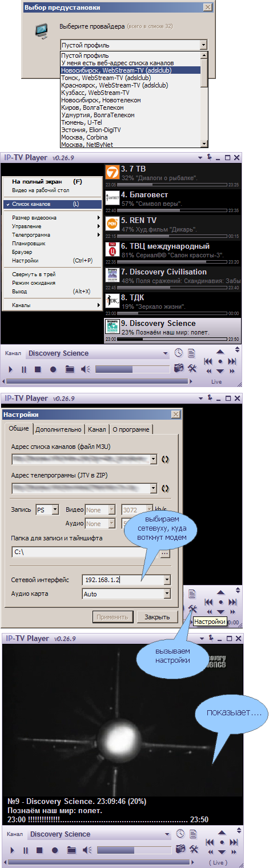Switch to the Канал settings tab

[96, 429]
